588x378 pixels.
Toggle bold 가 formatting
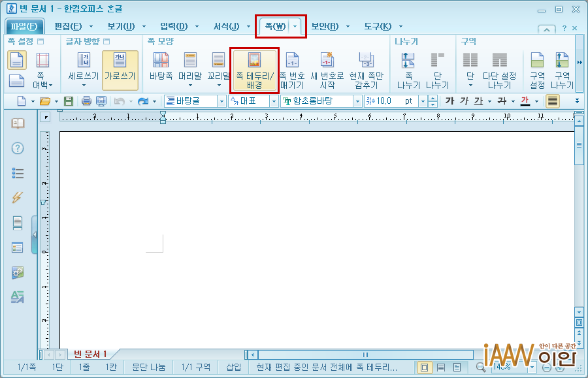pyautogui.click(x=449, y=101)
